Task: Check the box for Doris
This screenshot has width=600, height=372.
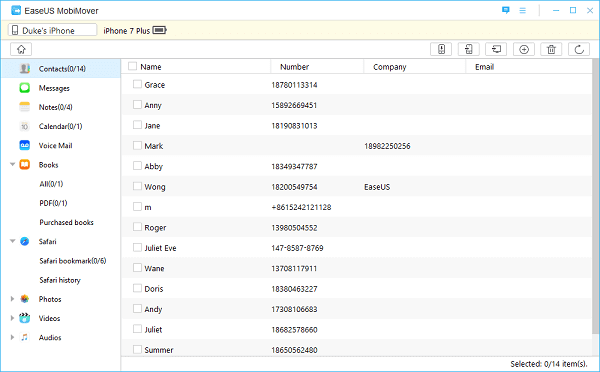Action: (x=137, y=288)
